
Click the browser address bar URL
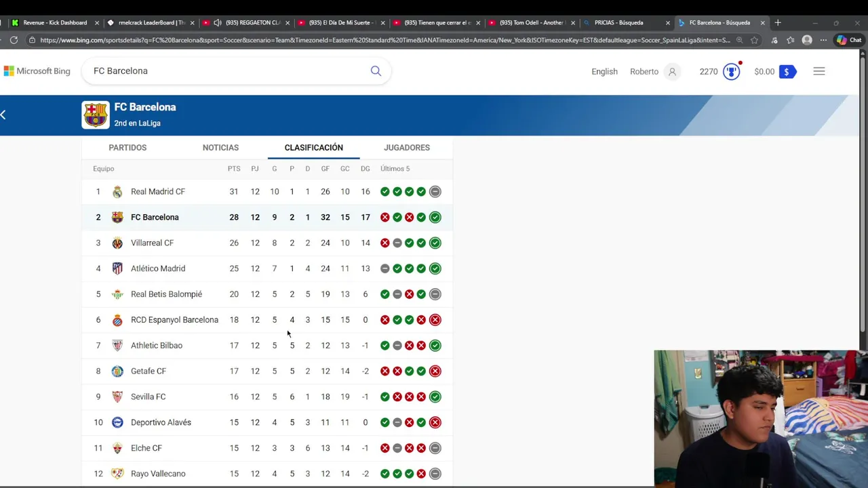click(x=385, y=40)
